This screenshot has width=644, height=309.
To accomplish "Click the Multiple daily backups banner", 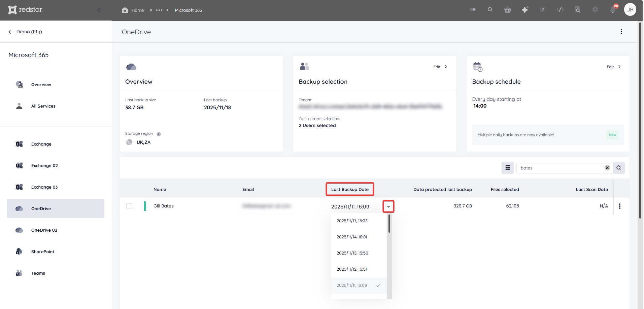I will point(548,135).
